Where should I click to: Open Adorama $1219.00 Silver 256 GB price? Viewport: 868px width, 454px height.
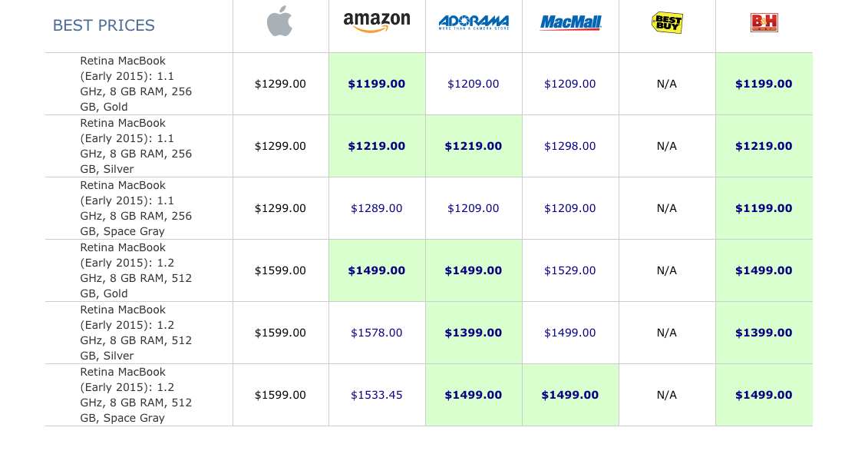click(x=474, y=146)
